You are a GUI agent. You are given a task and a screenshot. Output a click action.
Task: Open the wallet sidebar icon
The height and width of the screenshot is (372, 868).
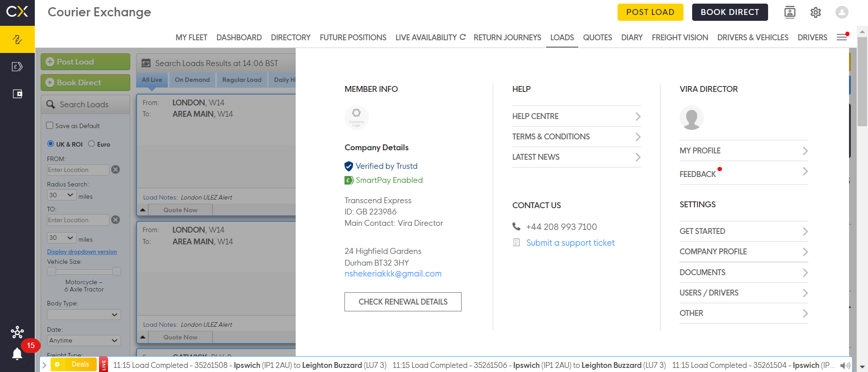(x=17, y=94)
